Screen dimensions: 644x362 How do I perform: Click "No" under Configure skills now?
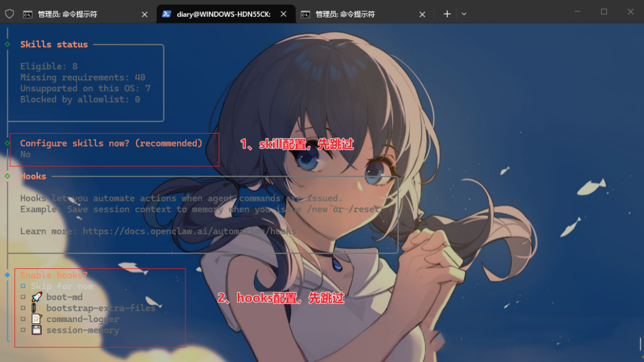point(25,154)
